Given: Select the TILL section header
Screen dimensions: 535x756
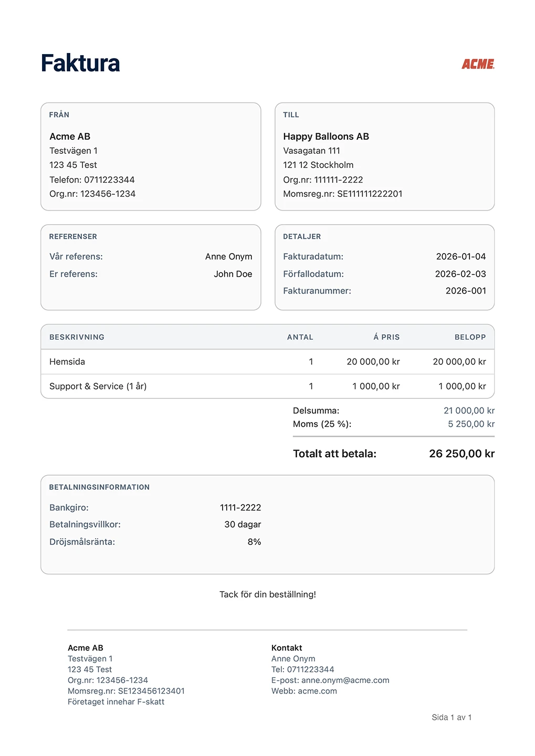Looking at the screenshot, I should [291, 114].
